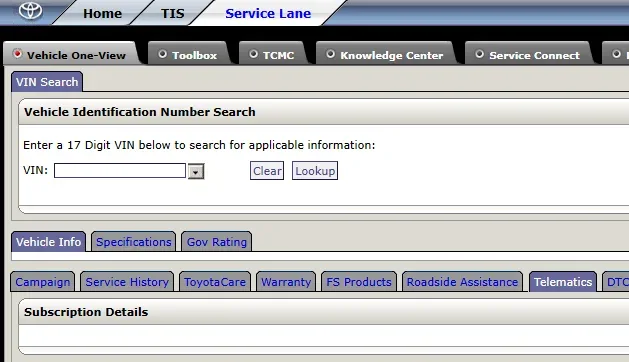Select the Vehicle Info tab

pos(49,242)
